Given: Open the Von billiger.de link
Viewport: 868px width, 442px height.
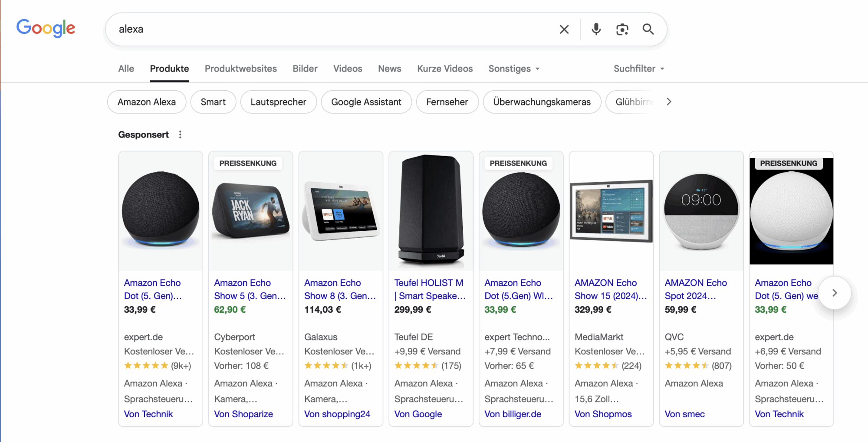Looking at the screenshot, I should tap(513, 414).
